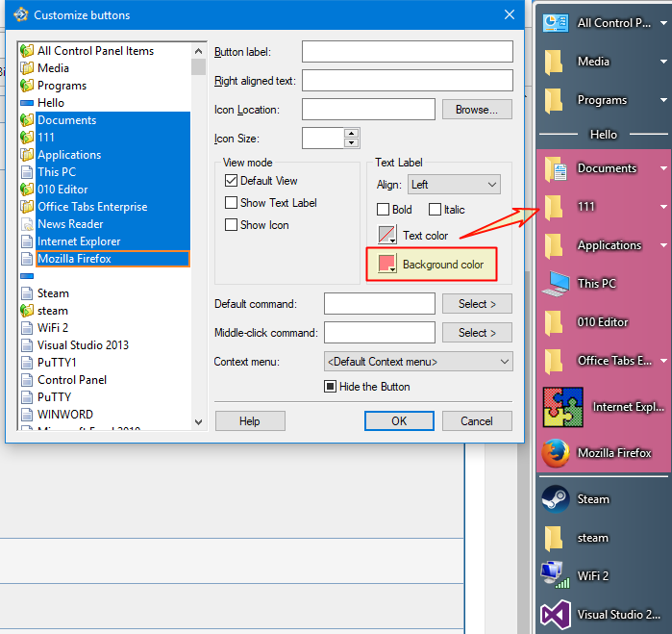The height and width of the screenshot is (634, 672).
Task: Open the WiFi 2 network icon
Action: click(x=554, y=575)
